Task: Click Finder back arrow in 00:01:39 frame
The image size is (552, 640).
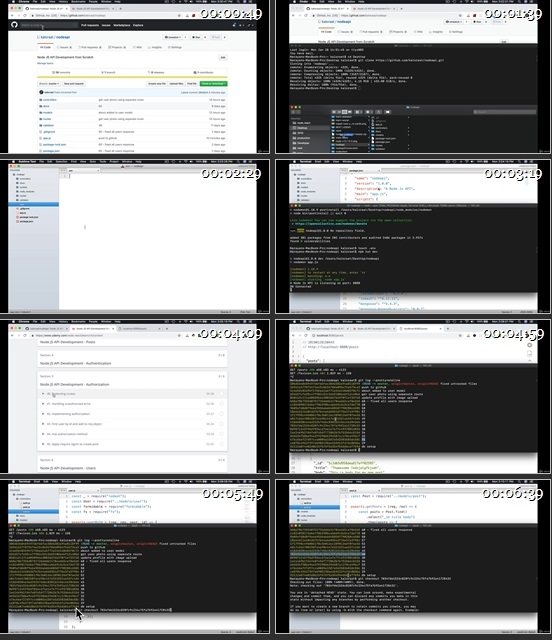Action: (x=293, y=112)
